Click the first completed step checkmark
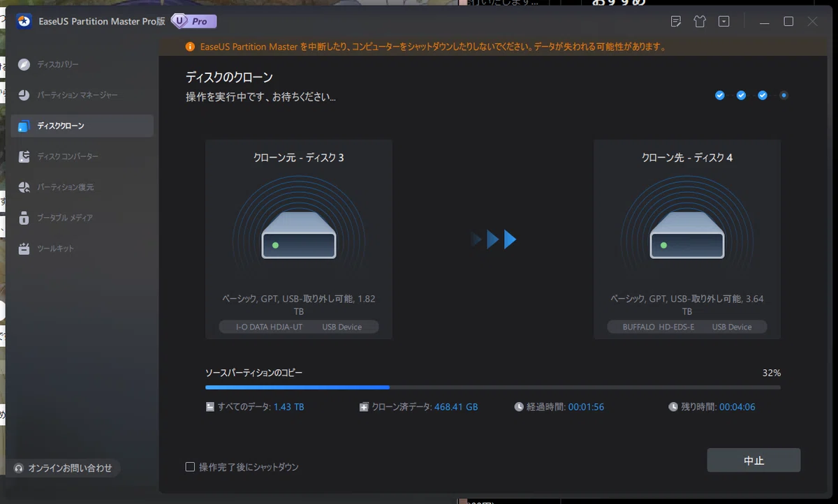The height and width of the screenshot is (504, 838). (x=720, y=96)
